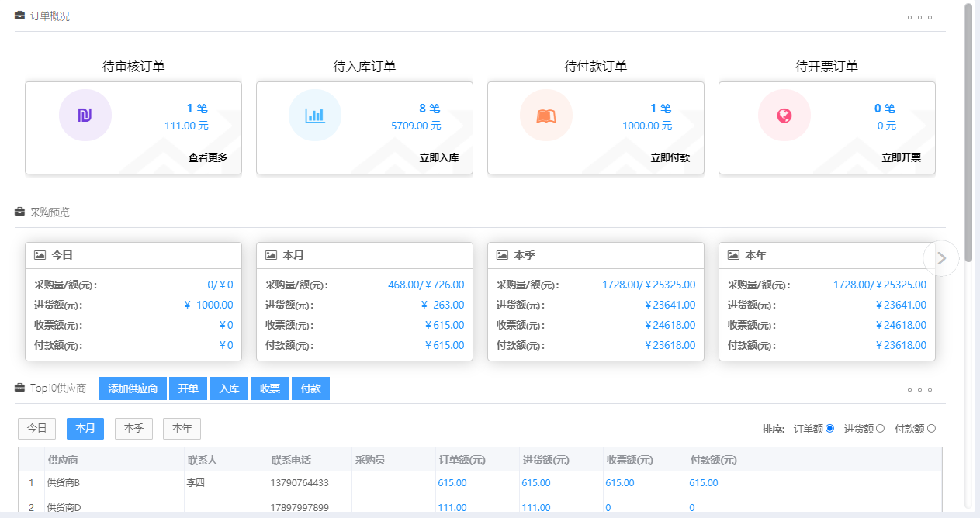This screenshot has width=980, height=518.
Task: Click 8 笔 count in 待入库订单
Action: (430, 109)
